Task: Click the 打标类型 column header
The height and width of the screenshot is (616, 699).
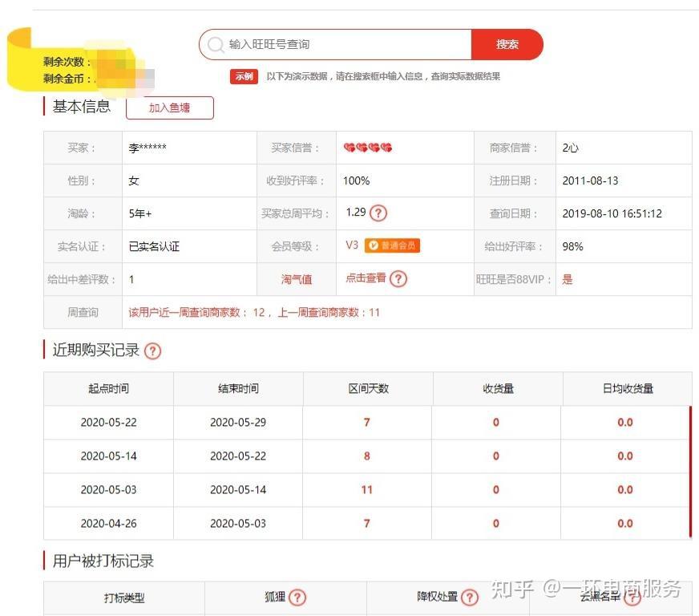Action: pos(124,598)
